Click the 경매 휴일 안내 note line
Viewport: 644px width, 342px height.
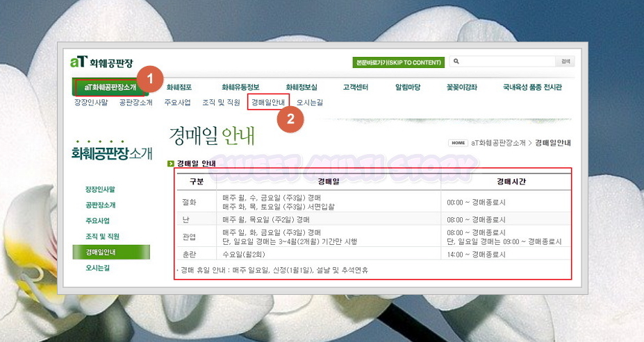(x=274, y=271)
